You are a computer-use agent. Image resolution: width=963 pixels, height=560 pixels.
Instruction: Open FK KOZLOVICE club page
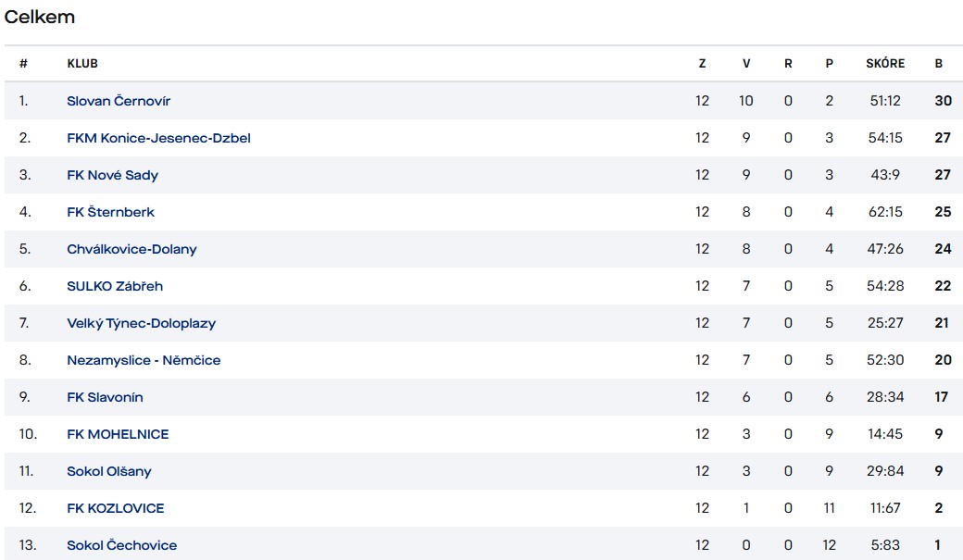pos(116,508)
